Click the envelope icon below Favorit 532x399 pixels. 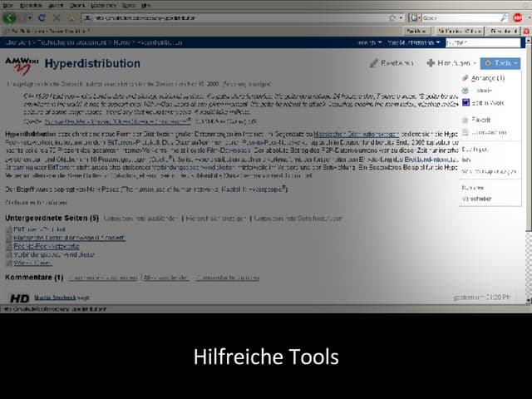(x=465, y=132)
